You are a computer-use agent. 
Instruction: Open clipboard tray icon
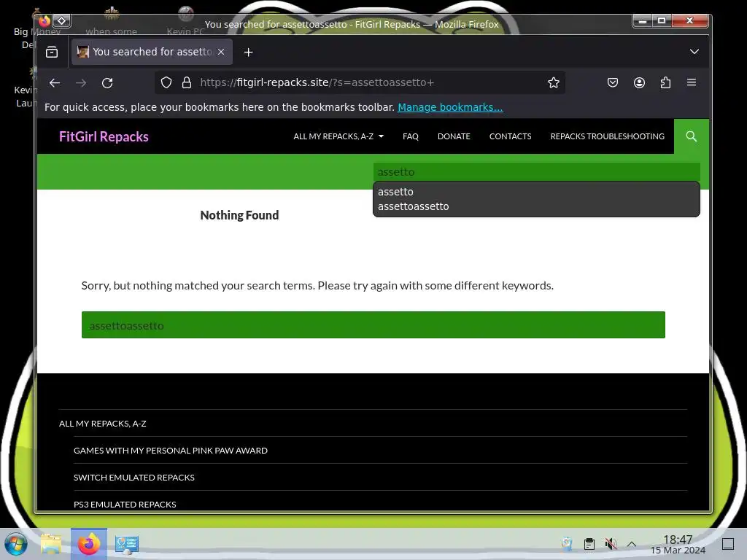(589, 544)
